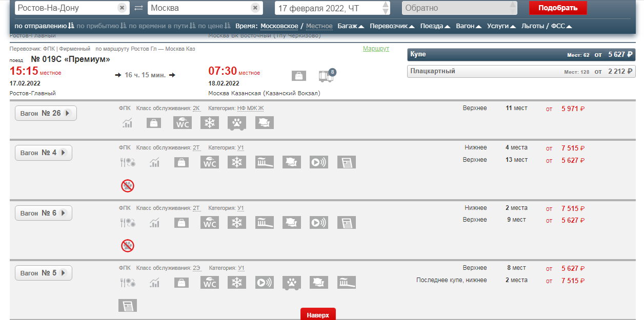Click the no-pets prohibited icon in wagon 4
This screenshot has width=644, height=320.
pyautogui.click(x=128, y=186)
